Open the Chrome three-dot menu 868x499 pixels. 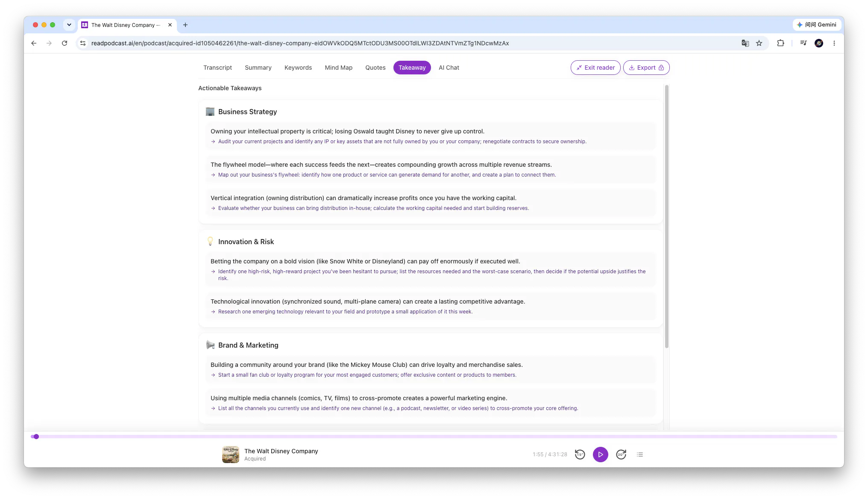coord(834,43)
